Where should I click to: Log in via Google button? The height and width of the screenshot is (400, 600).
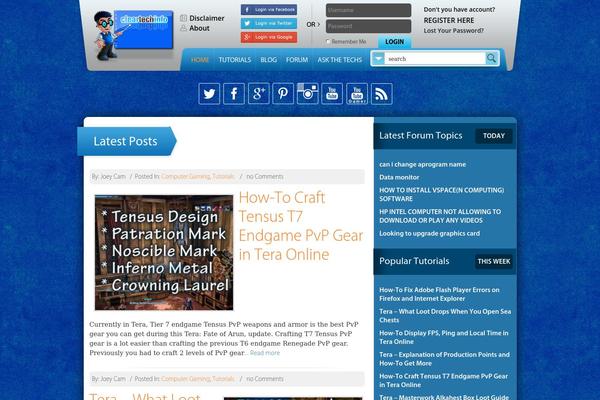269,37
